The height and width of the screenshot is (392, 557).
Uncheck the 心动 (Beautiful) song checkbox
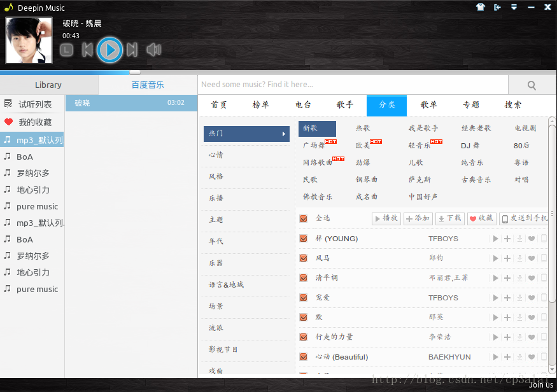(x=304, y=356)
